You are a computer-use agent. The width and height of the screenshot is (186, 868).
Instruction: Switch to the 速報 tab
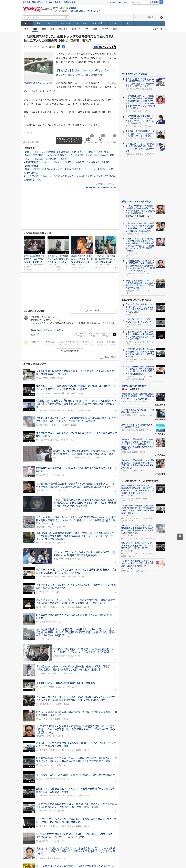pyautogui.click(x=38, y=23)
